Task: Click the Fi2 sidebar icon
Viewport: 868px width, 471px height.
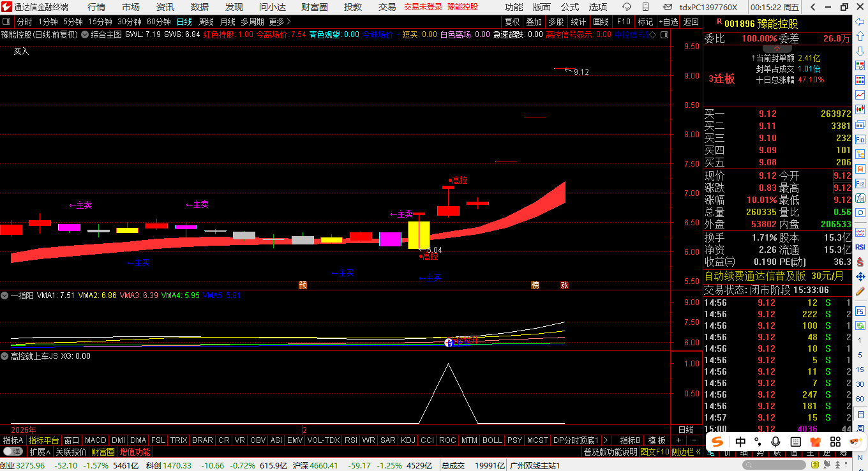Action: click(x=860, y=184)
